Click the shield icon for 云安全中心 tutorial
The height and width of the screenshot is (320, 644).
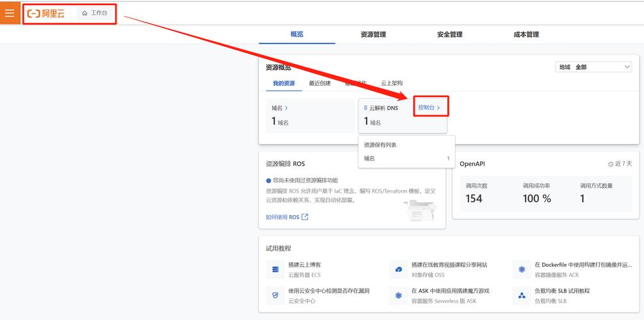point(275,295)
